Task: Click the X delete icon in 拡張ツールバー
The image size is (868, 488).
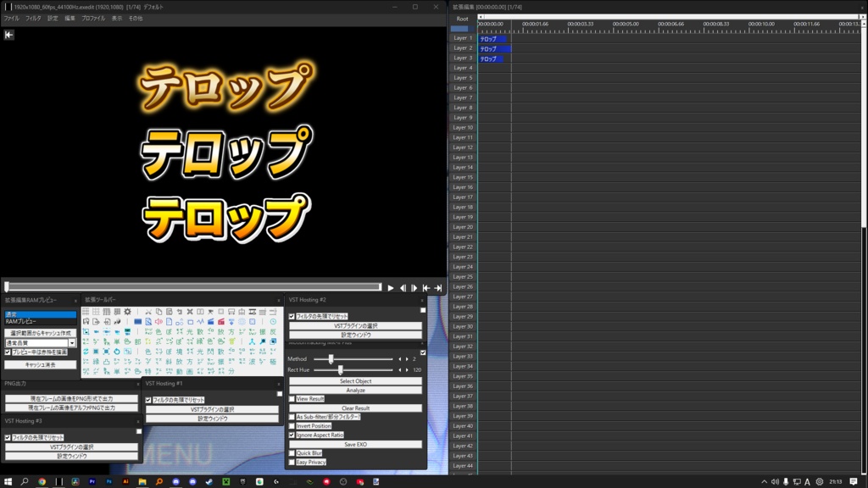Action: click(190, 312)
